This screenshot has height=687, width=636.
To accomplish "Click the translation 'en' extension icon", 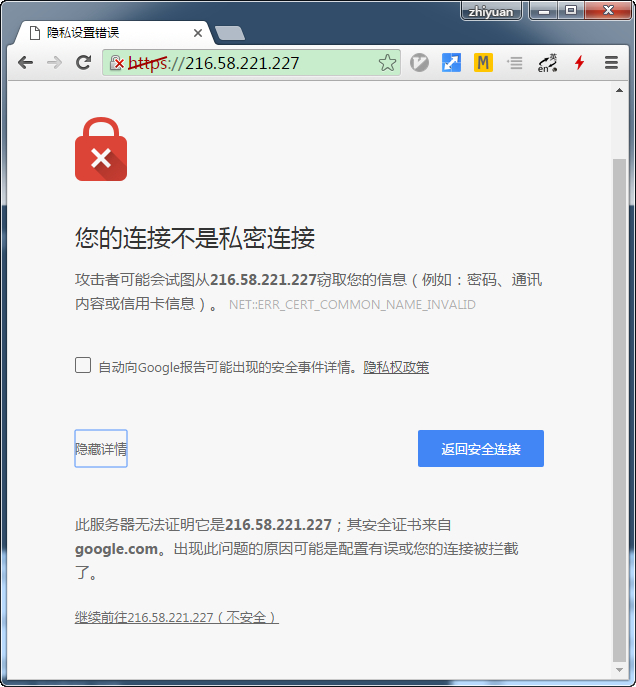I will (547, 63).
